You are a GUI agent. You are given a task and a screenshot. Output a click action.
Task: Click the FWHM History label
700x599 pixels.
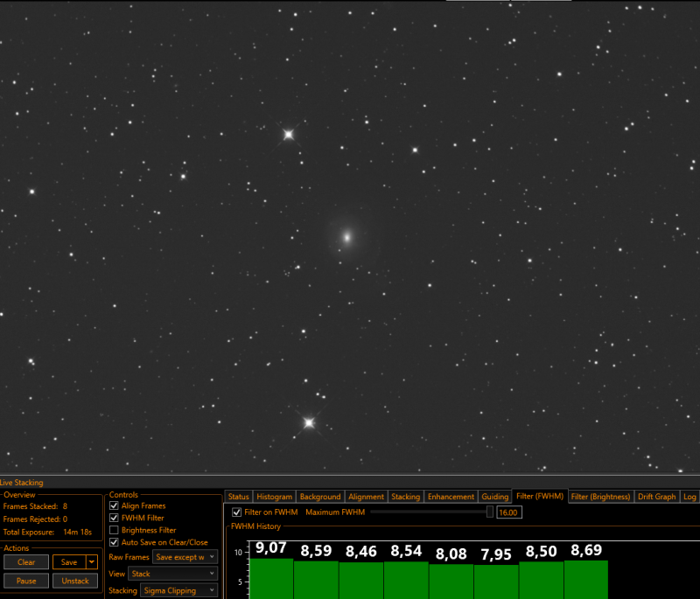coord(255,526)
